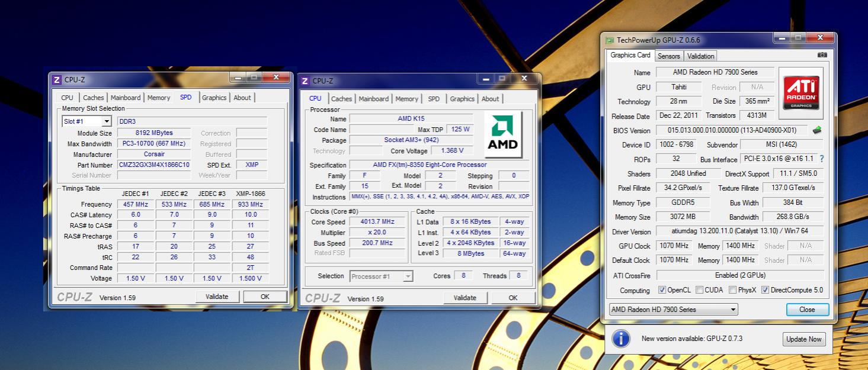Viewport: 868px width, 370px height.
Task: Switch to GPU-Z Validation tab
Action: (701, 56)
